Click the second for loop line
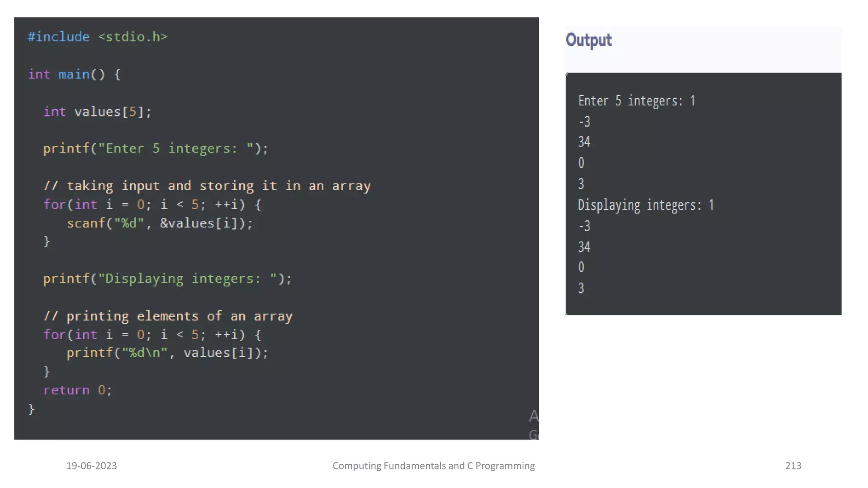This screenshot has width=868, height=488. pos(152,335)
